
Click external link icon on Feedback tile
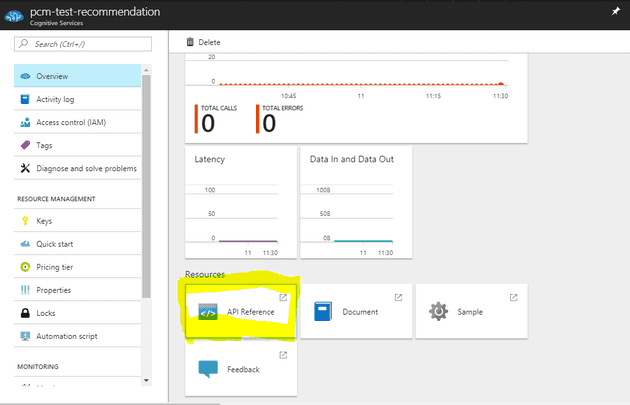(283, 355)
